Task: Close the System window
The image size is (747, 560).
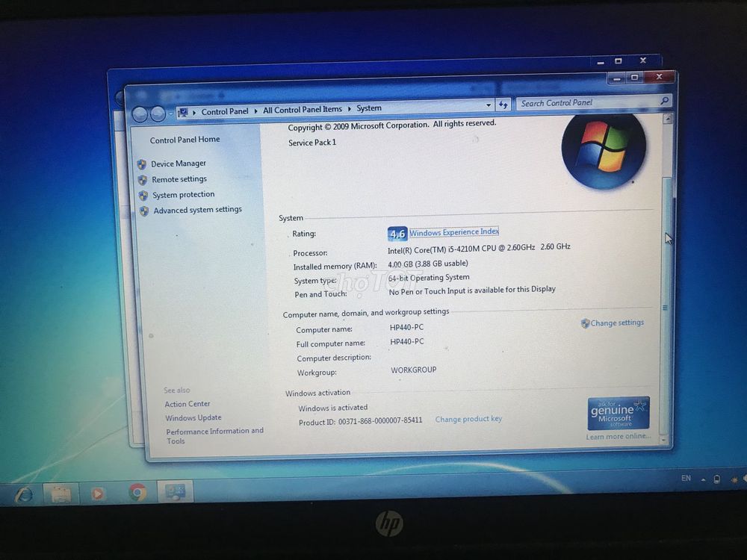Action: [x=660, y=76]
